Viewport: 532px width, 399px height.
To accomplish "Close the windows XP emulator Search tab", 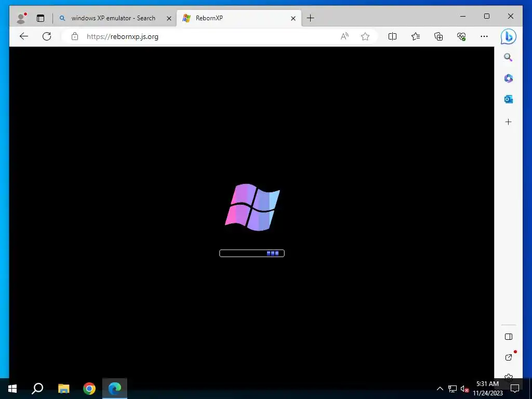I will [169, 18].
